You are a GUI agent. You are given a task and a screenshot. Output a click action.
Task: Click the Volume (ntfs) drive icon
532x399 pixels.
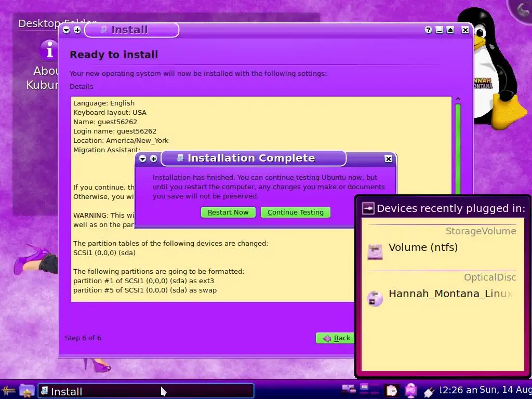click(x=375, y=252)
